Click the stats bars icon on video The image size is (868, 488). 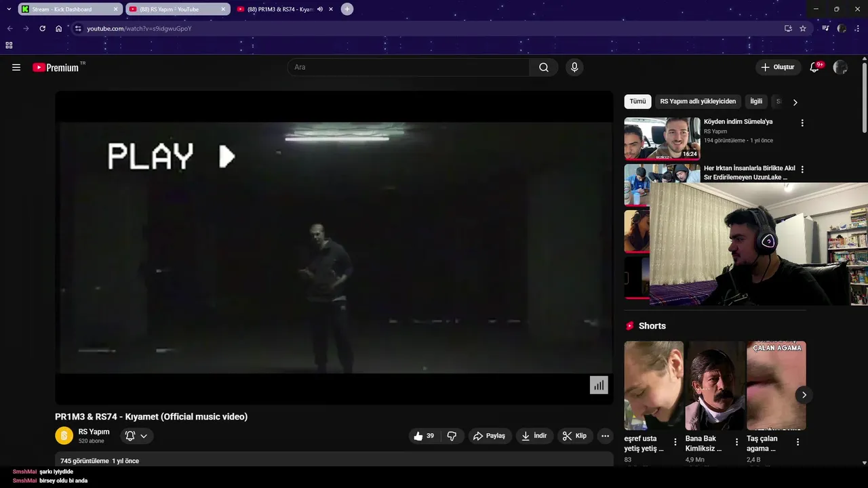(x=599, y=385)
